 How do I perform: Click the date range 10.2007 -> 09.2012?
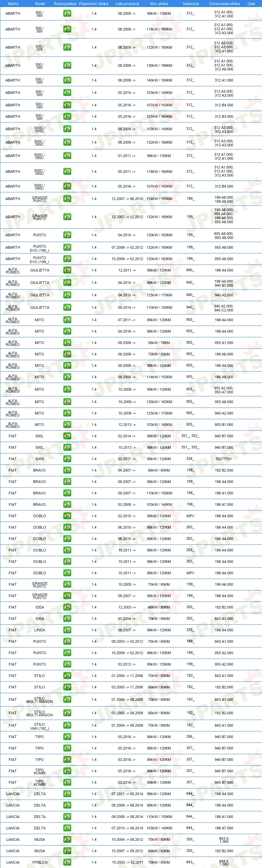click(127, 851)
